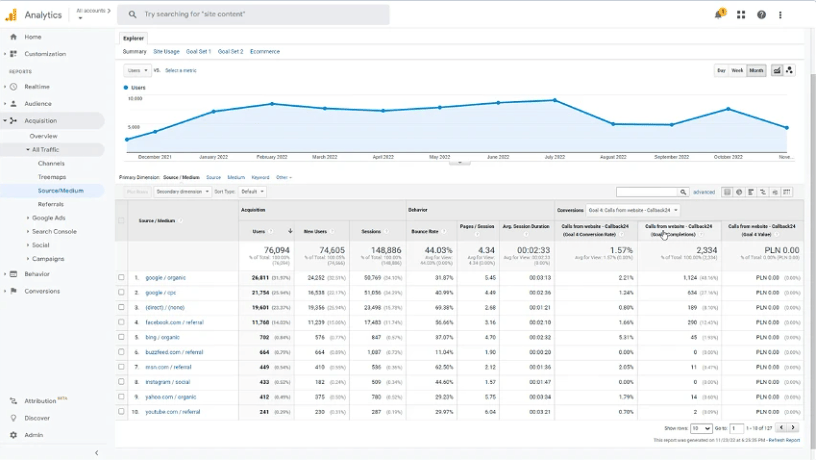Select the bing / organic row checkbox
This screenshot has width=816, height=460.
tap(122, 338)
